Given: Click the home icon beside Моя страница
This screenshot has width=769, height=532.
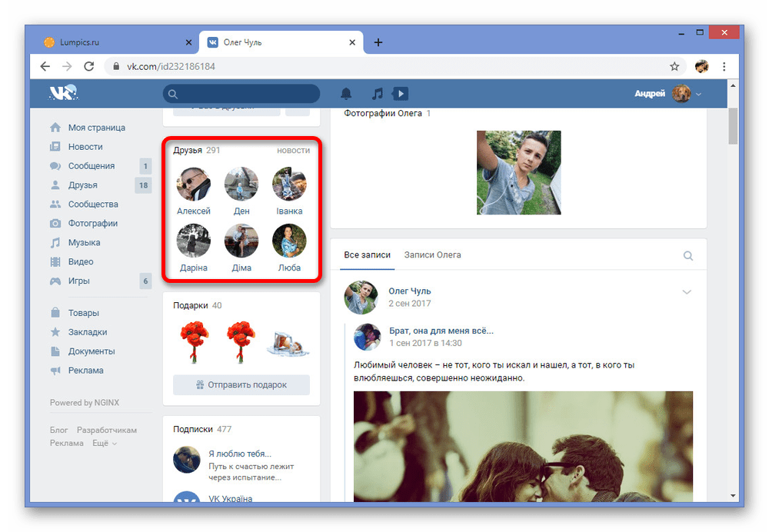Looking at the screenshot, I should 55,128.
